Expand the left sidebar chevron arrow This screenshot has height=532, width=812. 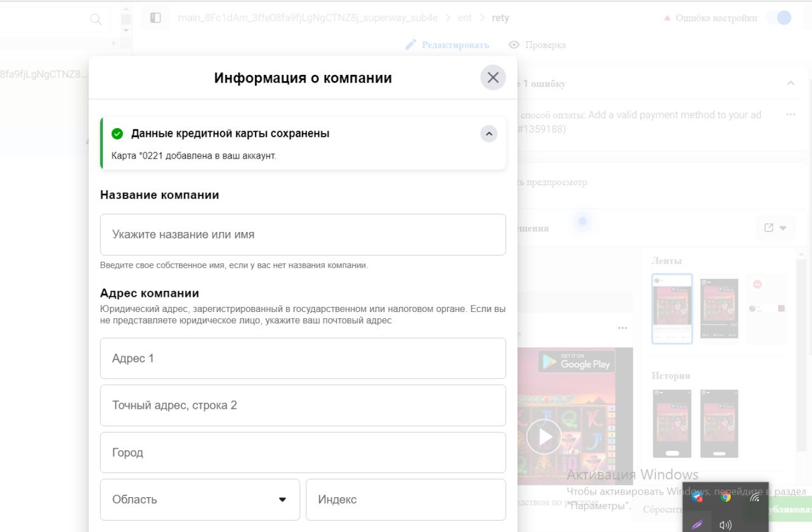[114, 43]
